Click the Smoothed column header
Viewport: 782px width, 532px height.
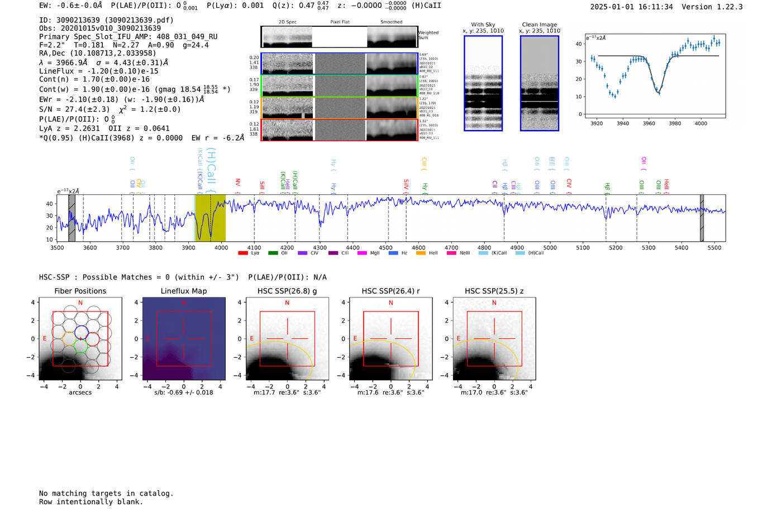(391, 22)
